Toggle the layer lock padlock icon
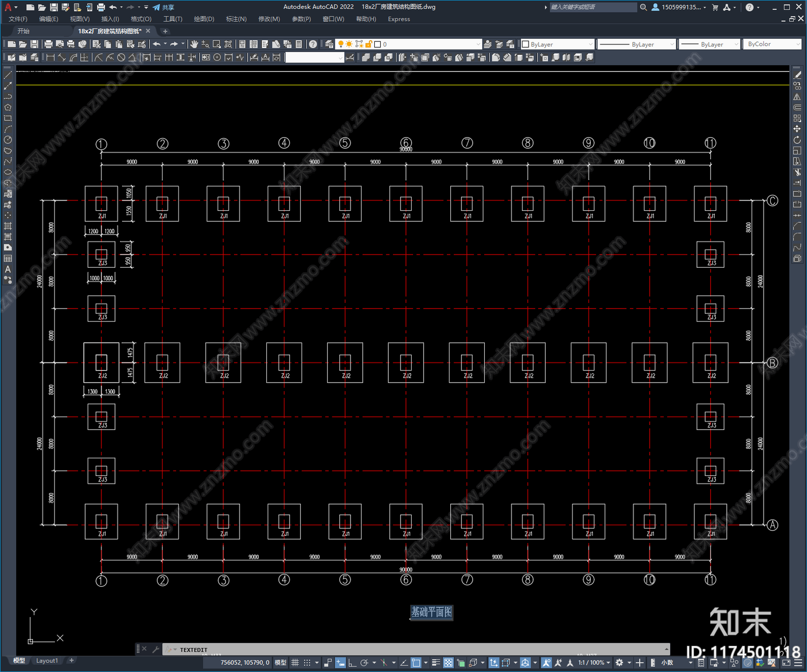The image size is (807, 672). click(369, 44)
